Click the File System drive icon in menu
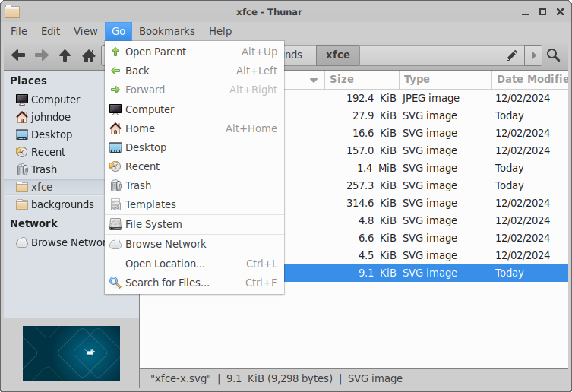Screen dimensions: 572x392 point(115,224)
